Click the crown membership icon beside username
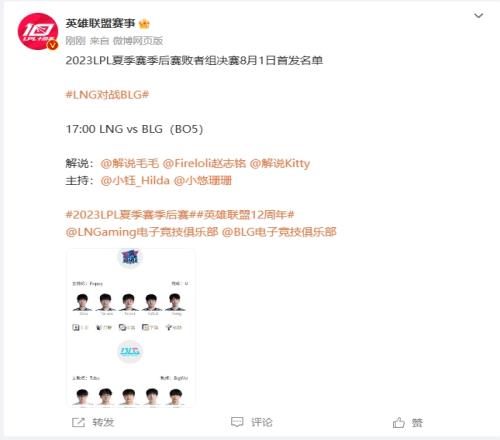 coord(144,24)
